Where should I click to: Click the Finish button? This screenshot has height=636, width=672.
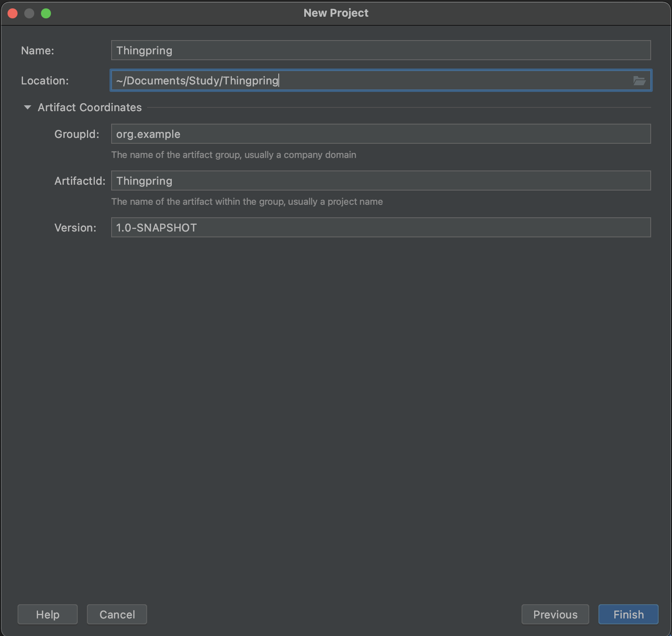(x=628, y=614)
